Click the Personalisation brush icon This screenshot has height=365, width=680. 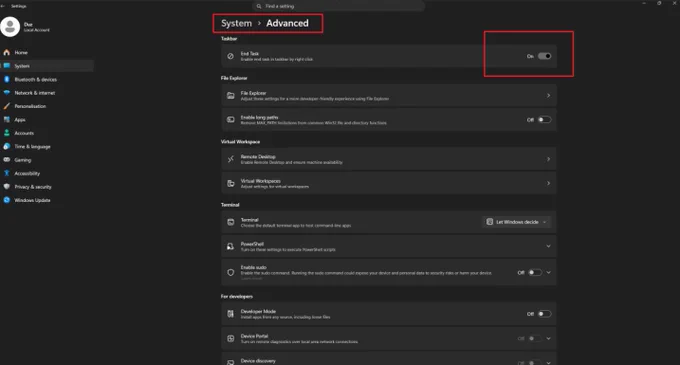click(x=7, y=106)
